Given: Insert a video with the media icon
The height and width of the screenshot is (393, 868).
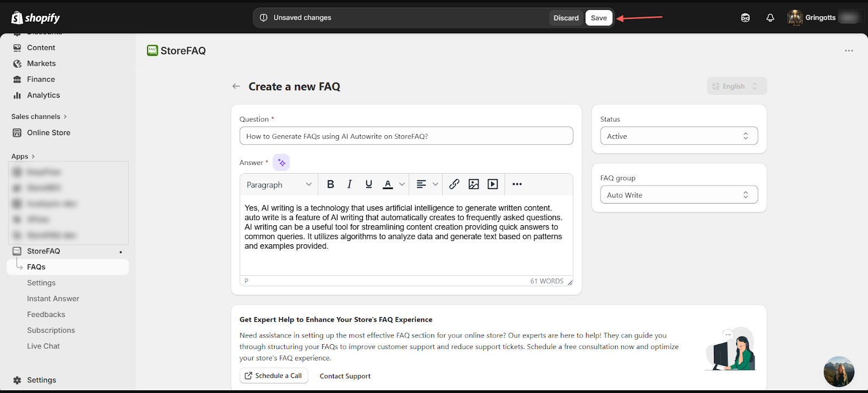Looking at the screenshot, I should coord(493,185).
